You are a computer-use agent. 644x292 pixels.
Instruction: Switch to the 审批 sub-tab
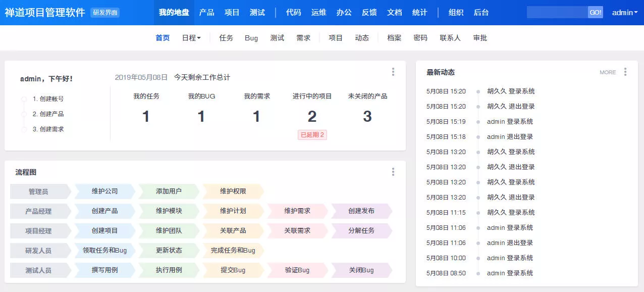click(480, 38)
